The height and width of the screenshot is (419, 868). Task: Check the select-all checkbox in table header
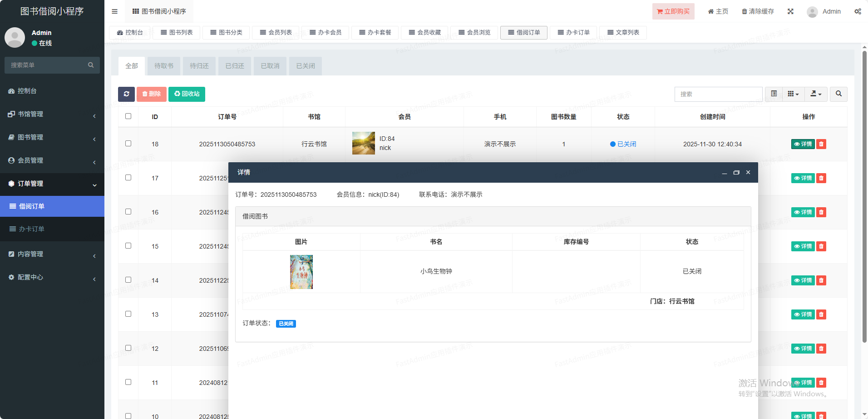coord(128,116)
